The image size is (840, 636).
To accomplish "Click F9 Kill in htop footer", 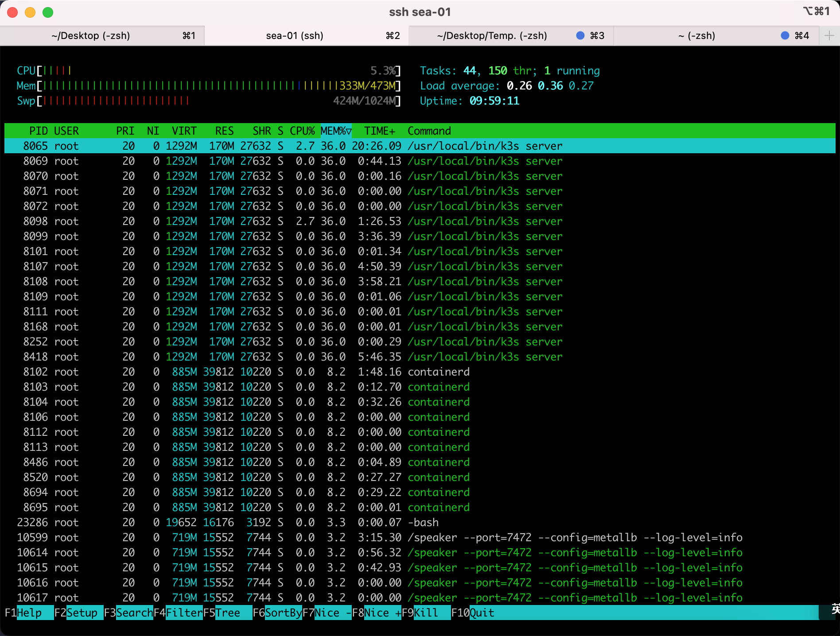I will [426, 613].
